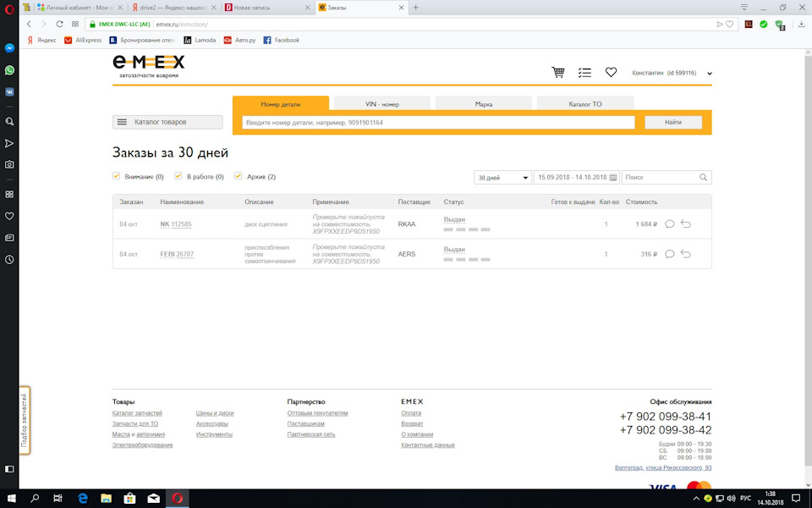Toggle the Архив (2) checkbox
The width and height of the screenshot is (812, 508).
point(239,176)
